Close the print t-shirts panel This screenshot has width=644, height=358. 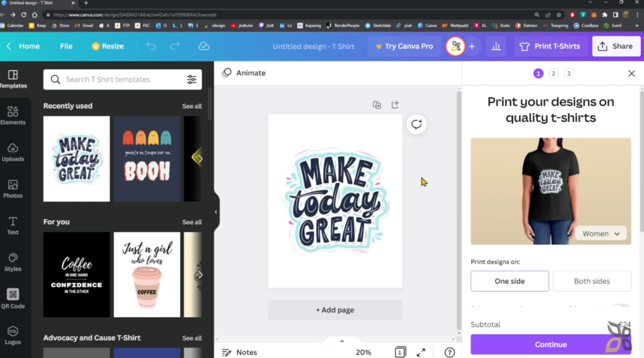pos(631,74)
